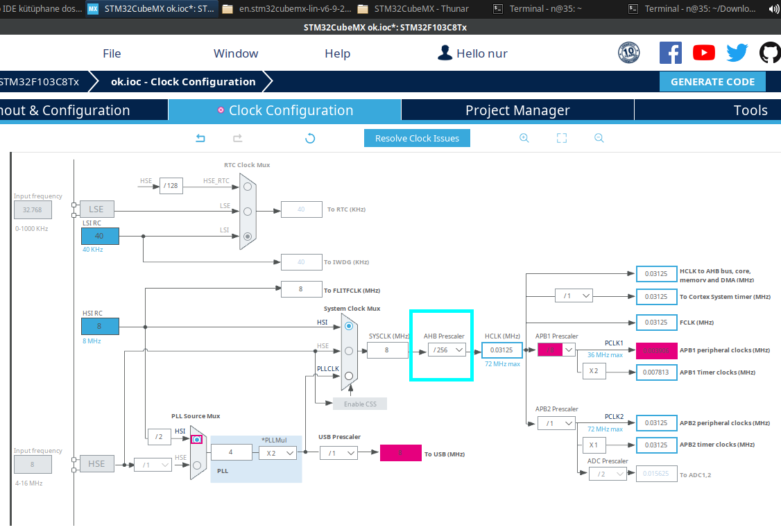This screenshot has height=532, width=781.
Task: Click the reset clock configuration icon
Action: coord(310,138)
